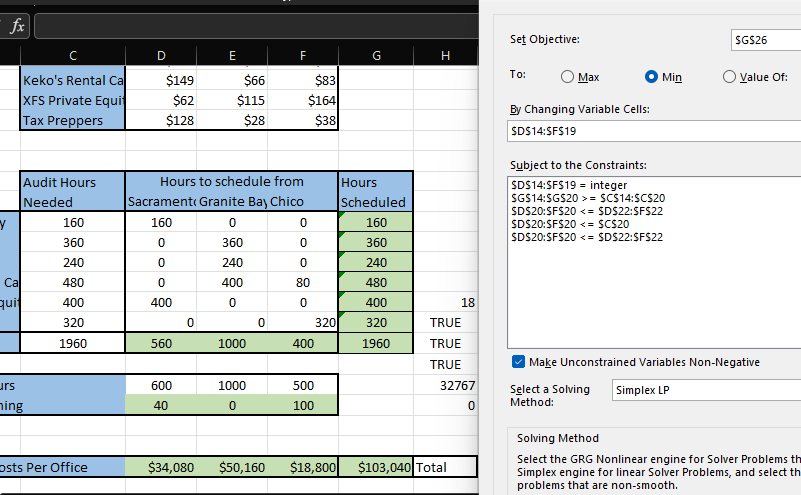Click the osts Per Office label cell

62,467
